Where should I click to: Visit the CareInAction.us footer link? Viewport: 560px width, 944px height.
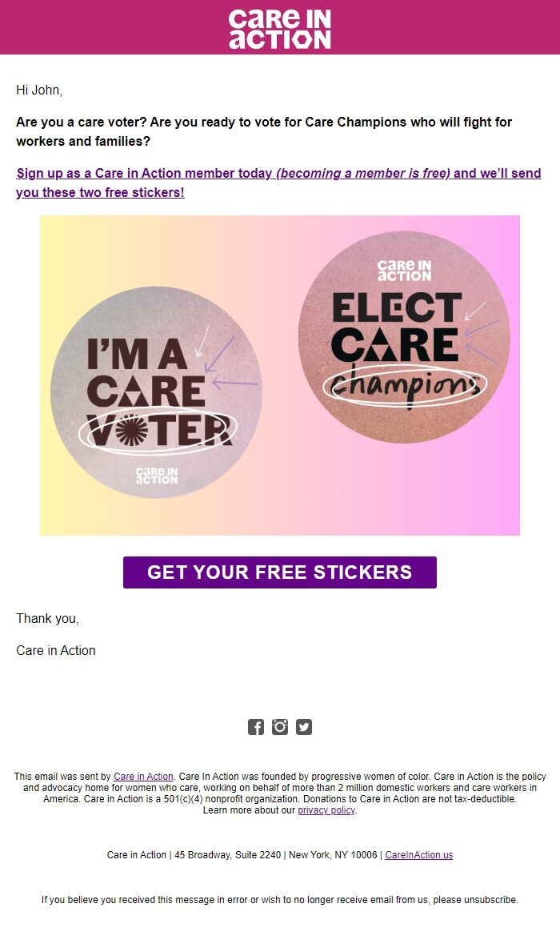(x=418, y=855)
